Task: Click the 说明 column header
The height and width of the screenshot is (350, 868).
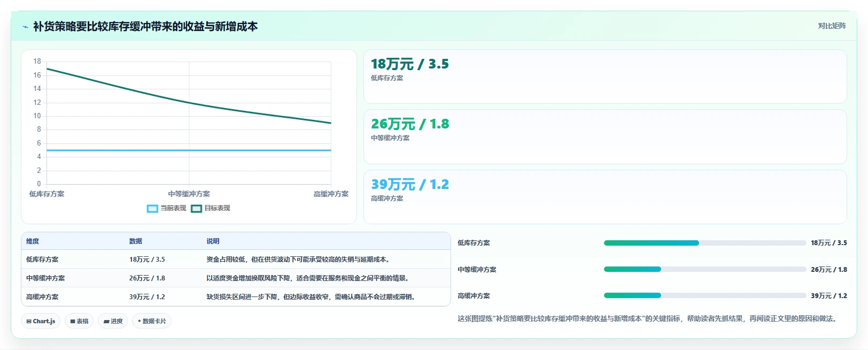Action: point(213,241)
